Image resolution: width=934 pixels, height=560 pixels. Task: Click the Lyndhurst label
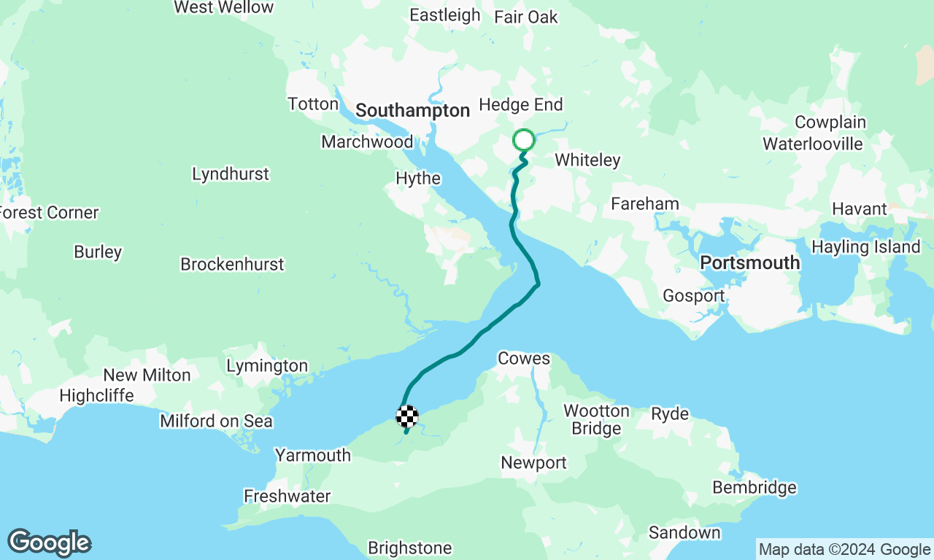tap(231, 174)
